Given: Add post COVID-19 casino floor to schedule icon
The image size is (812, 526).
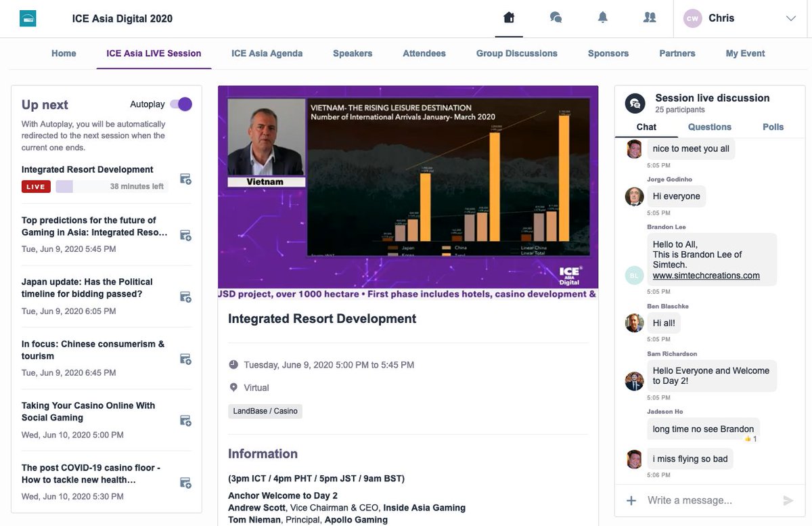Looking at the screenshot, I should (x=185, y=483).
